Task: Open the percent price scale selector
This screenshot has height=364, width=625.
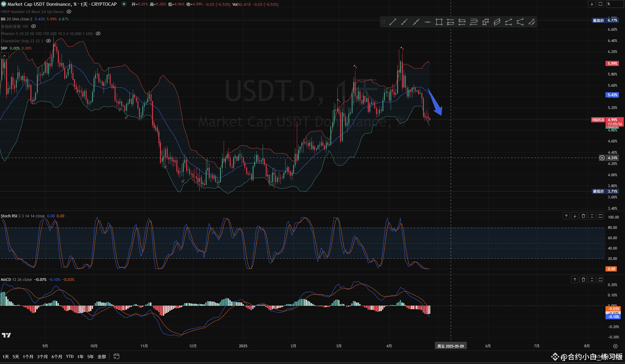Action: pos(615,4)
